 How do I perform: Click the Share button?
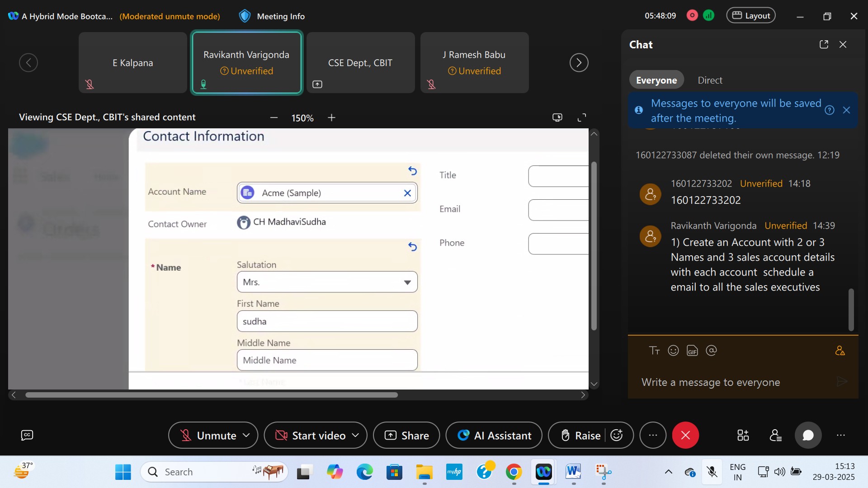(x=406, y=435)
